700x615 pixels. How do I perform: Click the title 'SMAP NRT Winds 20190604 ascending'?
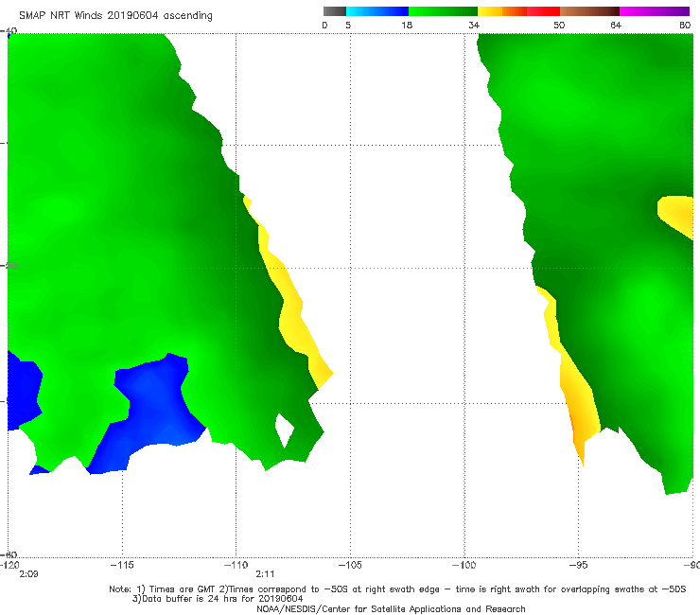115,16
